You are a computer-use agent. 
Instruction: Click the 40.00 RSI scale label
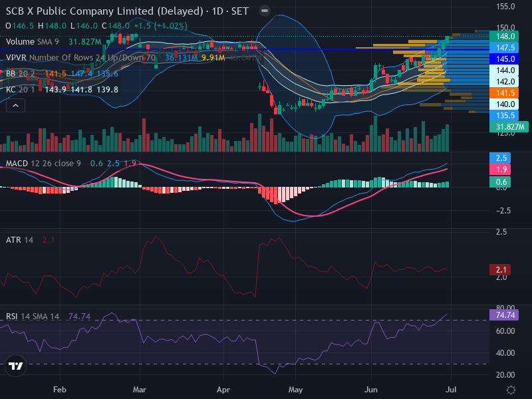point(505,353)
